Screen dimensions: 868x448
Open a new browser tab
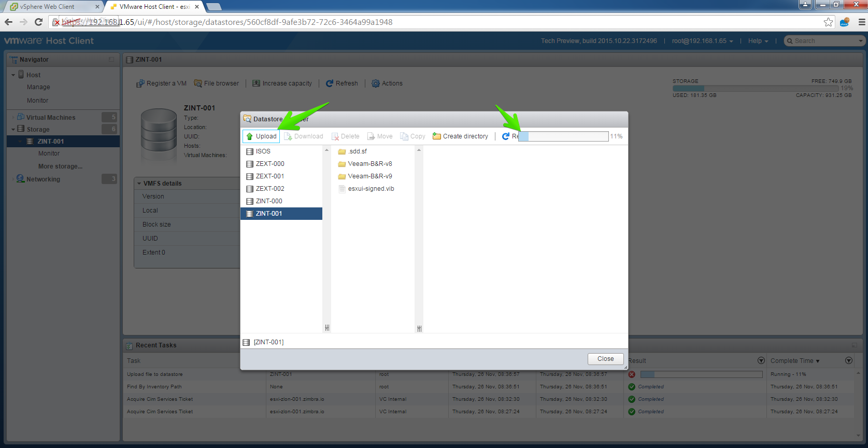point(214,7)
